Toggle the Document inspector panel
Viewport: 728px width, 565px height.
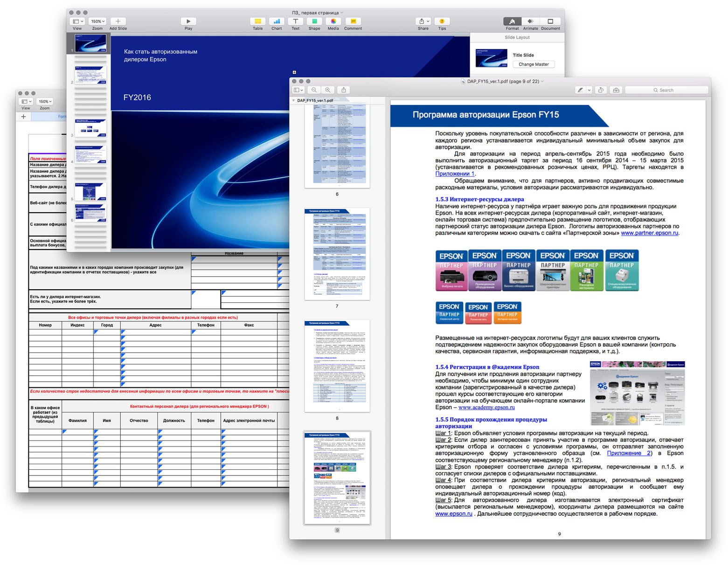coord(550,21)
